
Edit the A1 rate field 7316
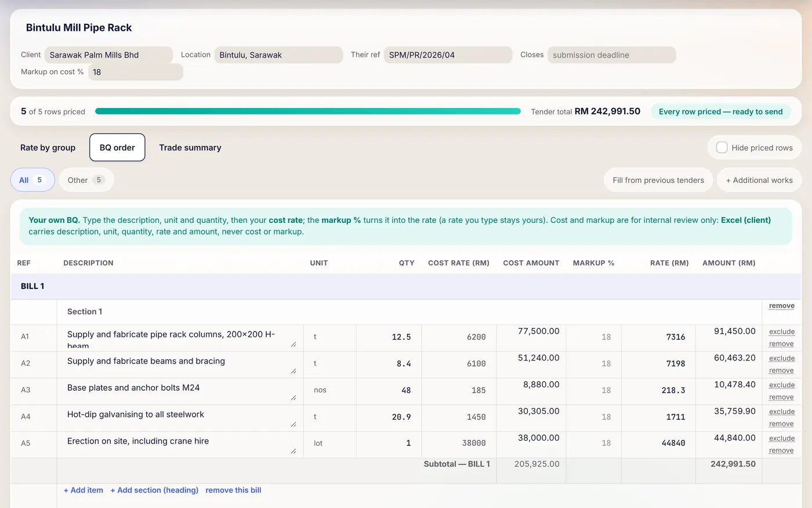click(658, 337)
